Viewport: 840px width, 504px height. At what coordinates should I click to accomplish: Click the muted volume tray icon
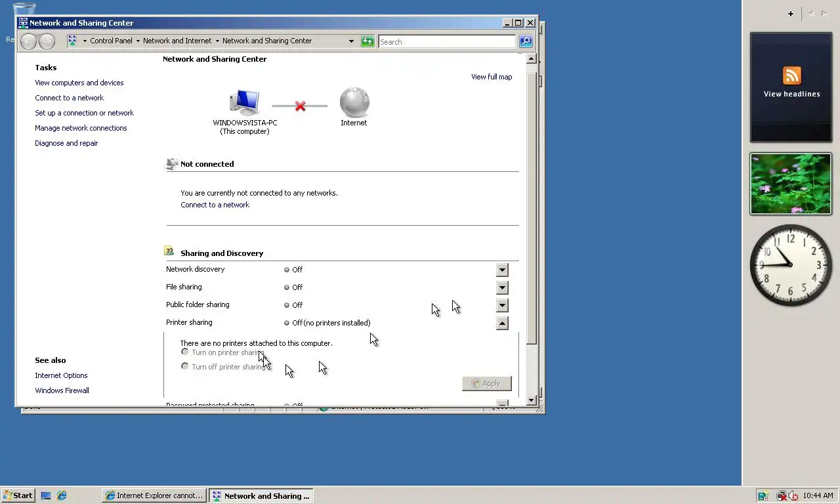[x=793, y=496]
